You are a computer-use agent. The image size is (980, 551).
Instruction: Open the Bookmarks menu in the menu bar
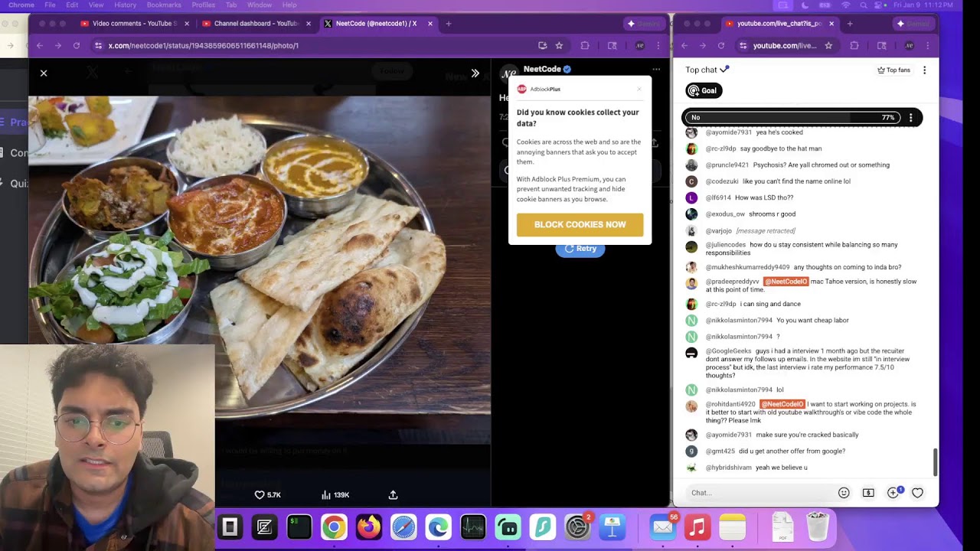point(164,5)
